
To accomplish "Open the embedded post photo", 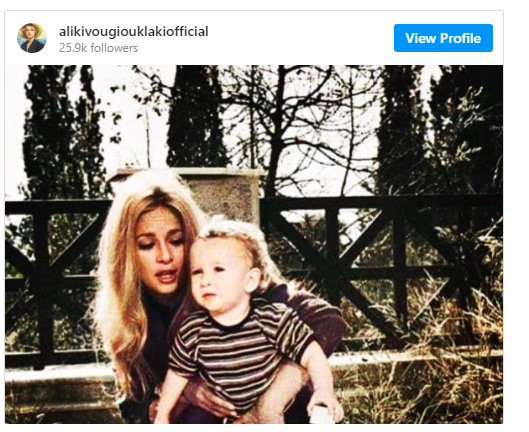I will 254,244.
